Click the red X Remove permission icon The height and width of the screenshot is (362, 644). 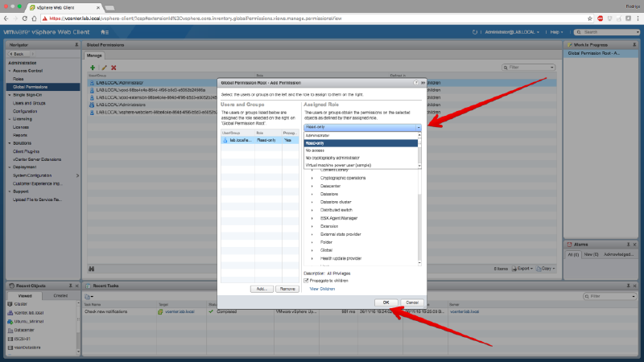[x=114, y=68]
